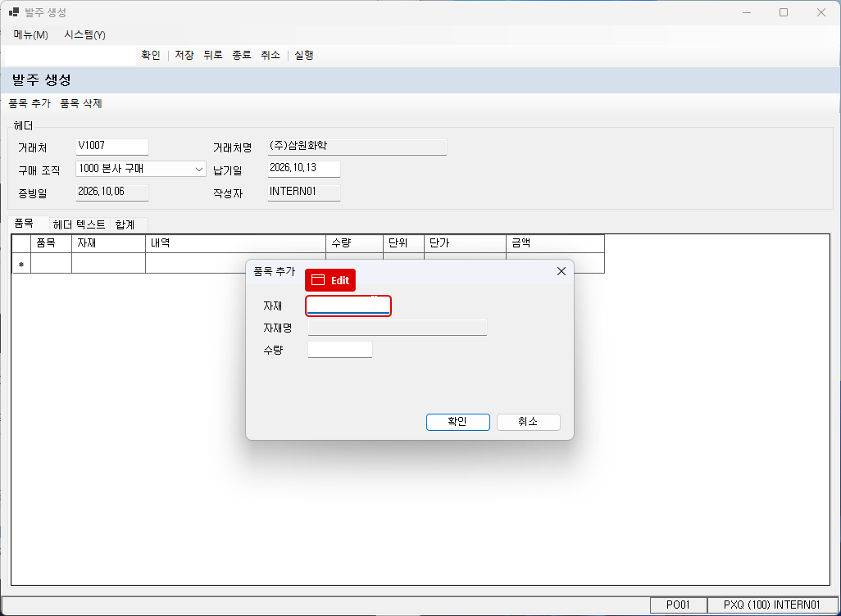Close the 품목 추가 dialog
This screenshot has height=616, width=841.
tap(561, 271)
